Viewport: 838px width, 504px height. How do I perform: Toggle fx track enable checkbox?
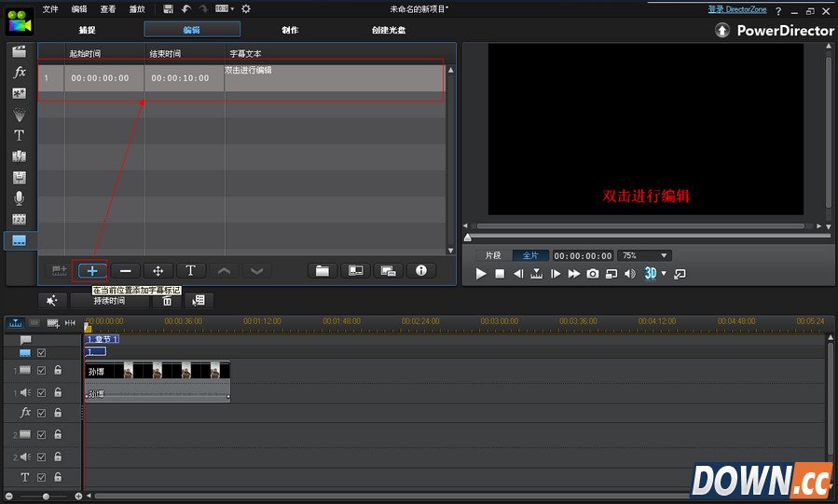[42, 414]
